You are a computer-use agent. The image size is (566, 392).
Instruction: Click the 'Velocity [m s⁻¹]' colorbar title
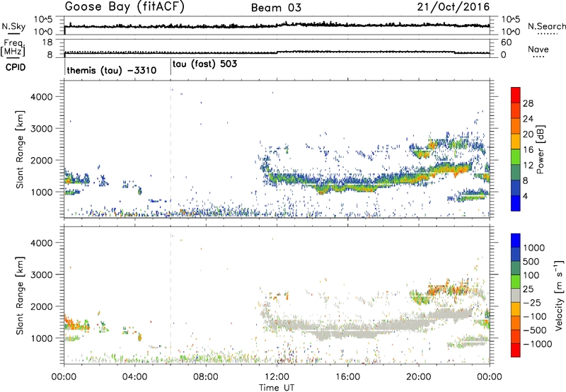(x=559, y=295)
